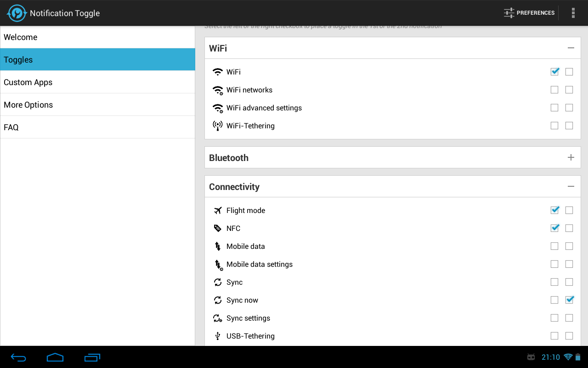Select the Sync arrows icon
The height and width of the screenshot is (368, 588).
click(217, 282)
